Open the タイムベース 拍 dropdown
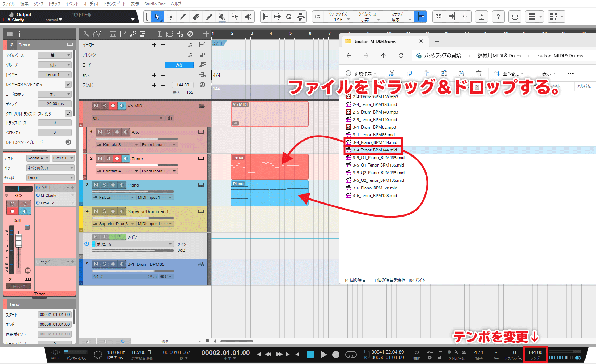Image resolution: width=596 pixels, height=364 pixels. pos(55,55)
